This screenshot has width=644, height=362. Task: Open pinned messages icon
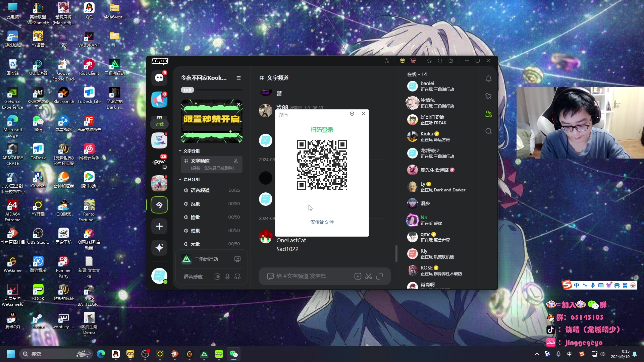[x=489, y=96]
